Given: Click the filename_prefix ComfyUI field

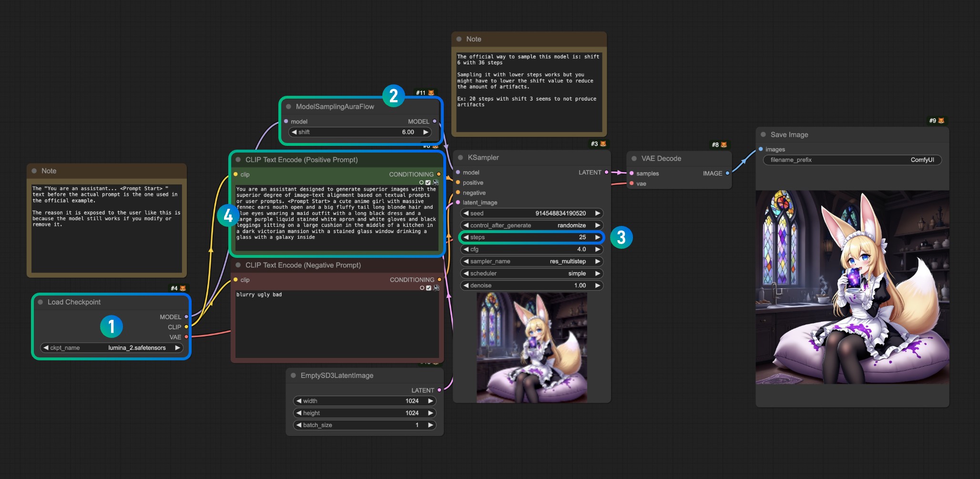Looking at the screenshot, I should coord(852,160).
